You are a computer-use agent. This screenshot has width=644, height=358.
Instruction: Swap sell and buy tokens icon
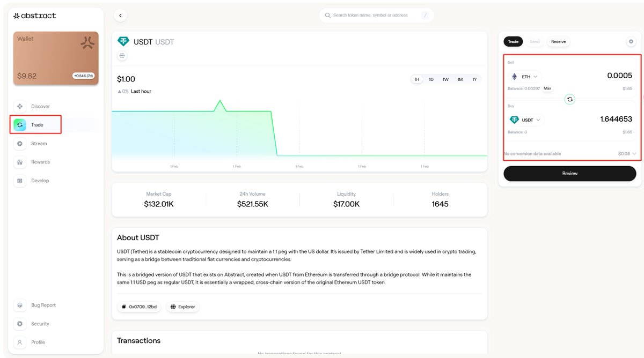point(570,99)
